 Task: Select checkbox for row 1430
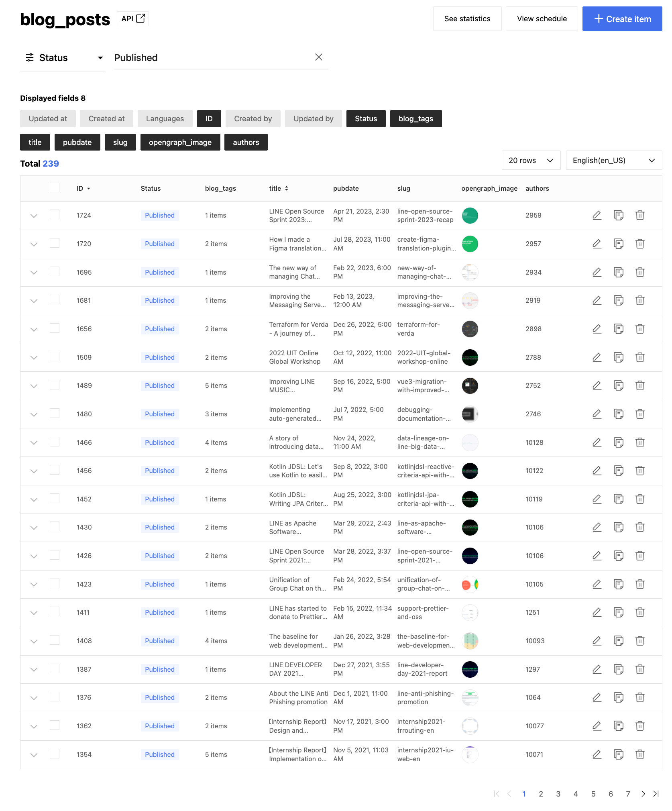tap(55, 526)
